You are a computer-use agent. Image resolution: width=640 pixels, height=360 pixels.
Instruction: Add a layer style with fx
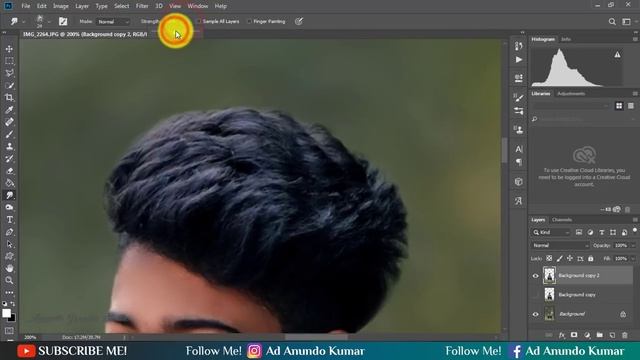coord(562,335)
